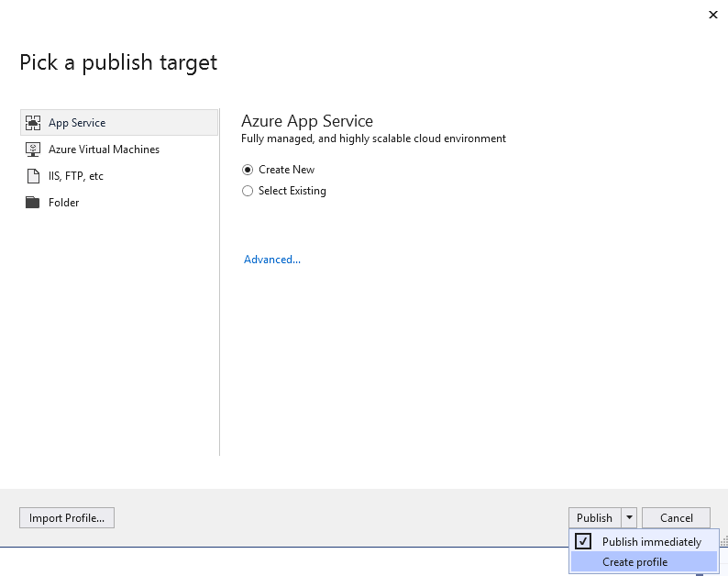728x576 pixels.
Task: Click the Import Profile... button
Action: (67, 518)
